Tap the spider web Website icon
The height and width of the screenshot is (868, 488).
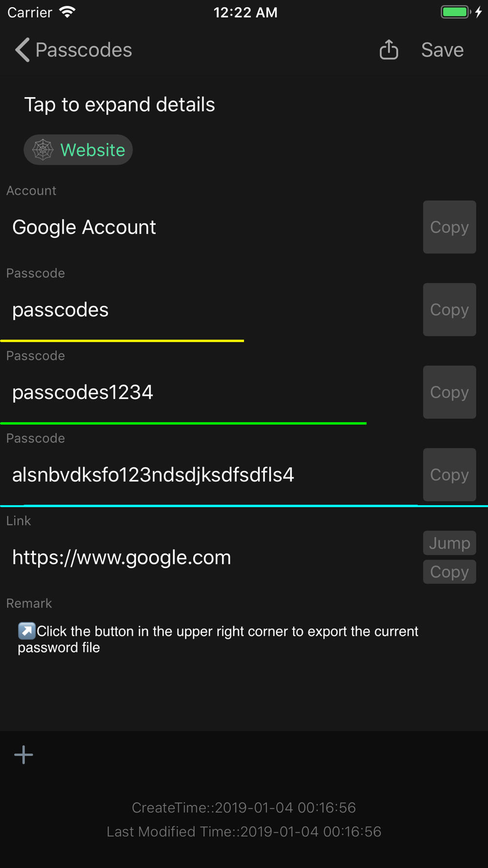[x=43, y=150]
